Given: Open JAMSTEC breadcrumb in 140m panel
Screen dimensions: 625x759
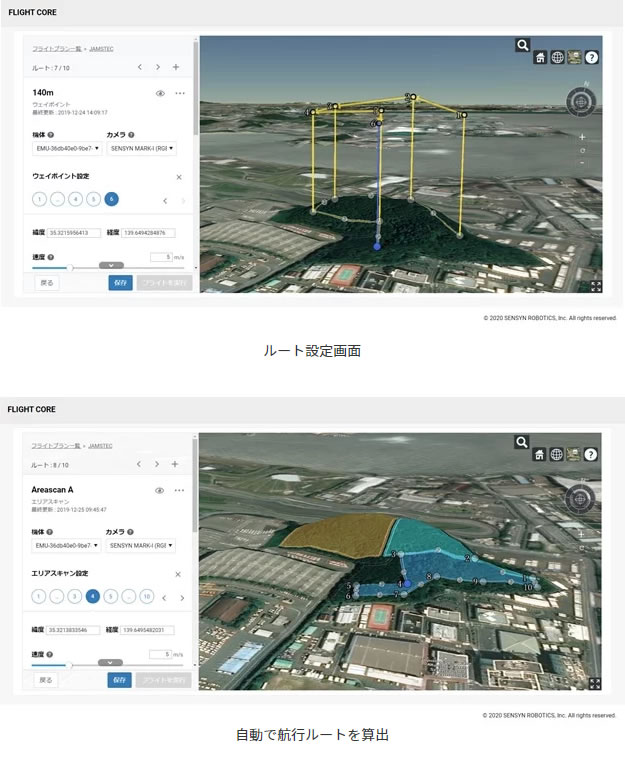Looking at the screenshot, I should [101, 49].
